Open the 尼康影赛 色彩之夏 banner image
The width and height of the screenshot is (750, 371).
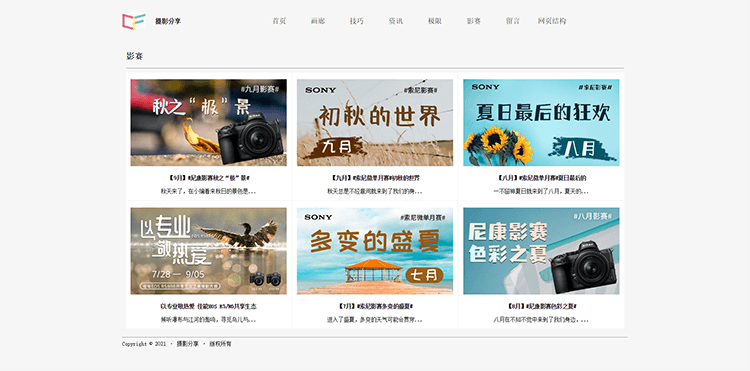[541, 251]
